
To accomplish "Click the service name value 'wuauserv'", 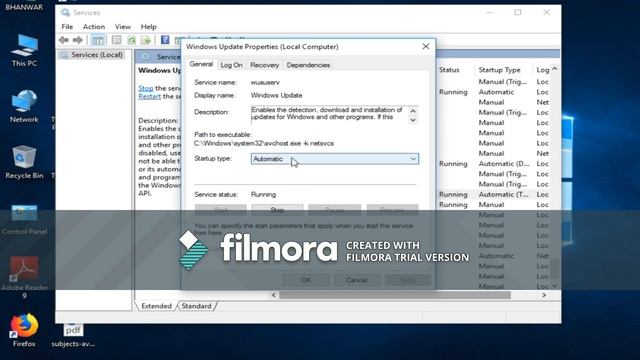I will pyautogui.click(x=265, y=82).
